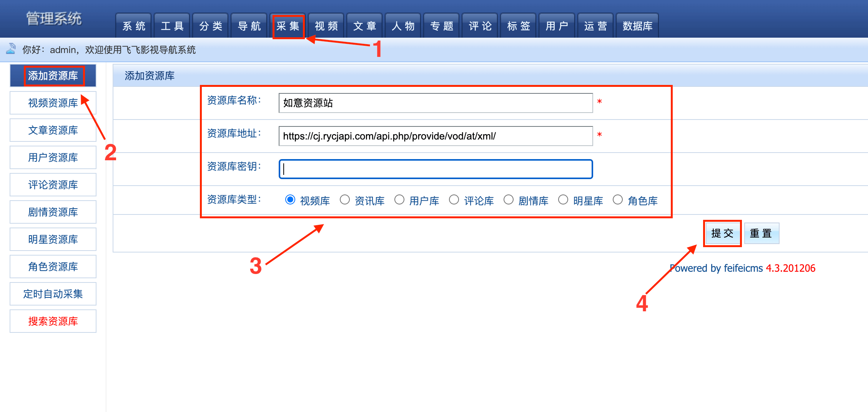Go to 用户资源库 sidebar item
The width and height of the screenshot is (868, 412).
(53, 158)
